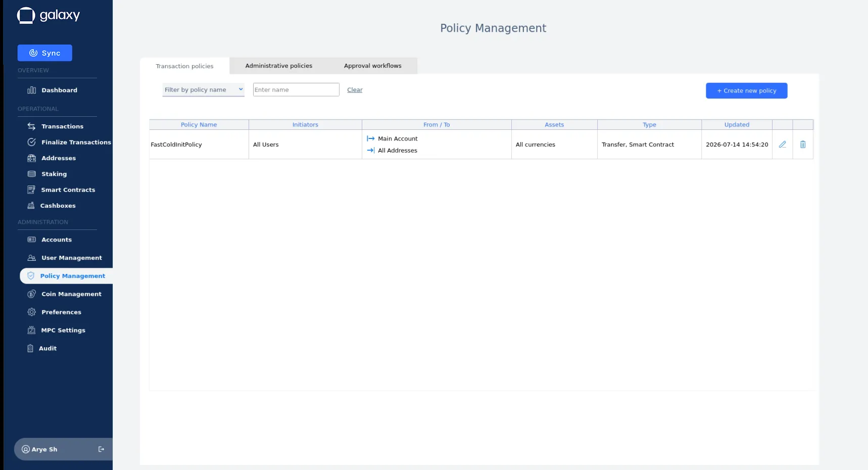Image resolution: width=868 pixels, height=470 pixels.
Task: Click the Policy Management shield icon
Action: 31,276
